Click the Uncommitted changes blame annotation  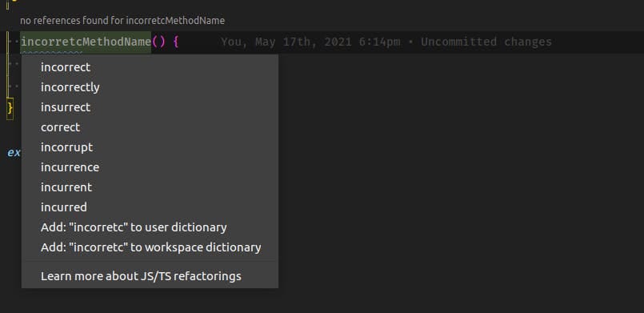tap(386, 42)
